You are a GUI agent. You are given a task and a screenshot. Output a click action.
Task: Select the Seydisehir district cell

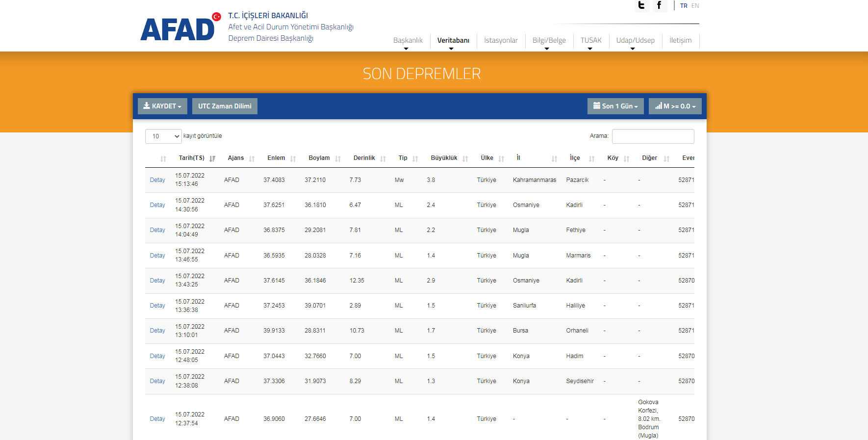580,381
